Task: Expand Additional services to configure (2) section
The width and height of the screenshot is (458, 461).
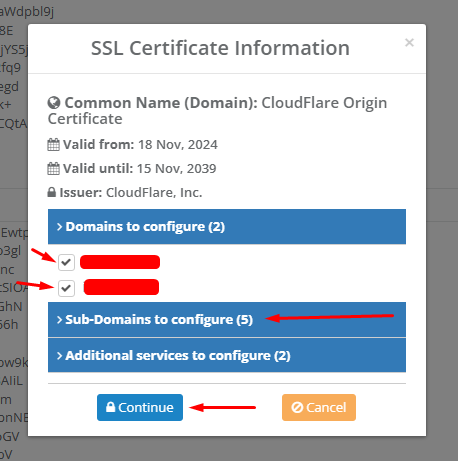Action: (x=227, y=355)
